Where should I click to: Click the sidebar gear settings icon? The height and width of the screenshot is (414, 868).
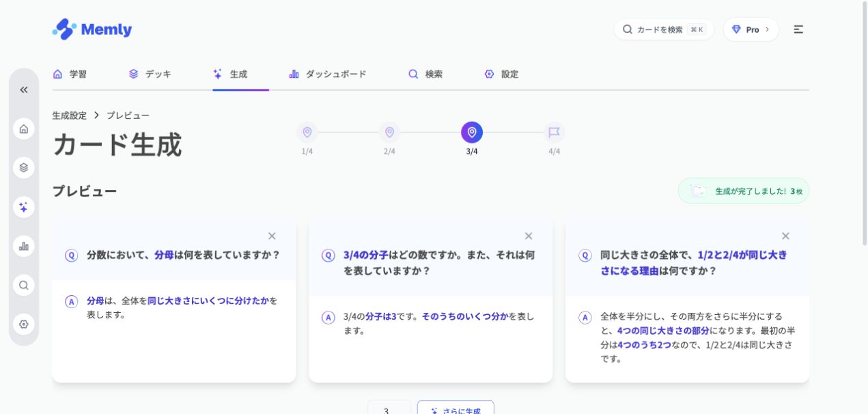click(24, 324)
